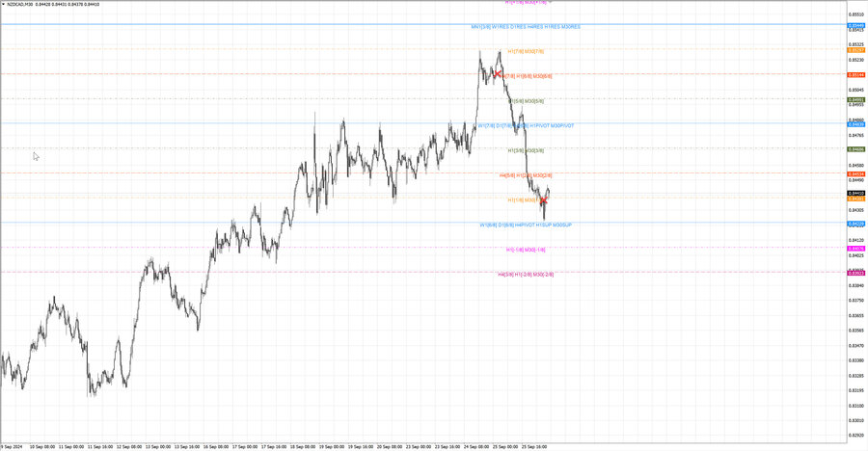868x451 pixels.
Task: Select the red X marker at the latest candles
Action: tap(543, 200)
